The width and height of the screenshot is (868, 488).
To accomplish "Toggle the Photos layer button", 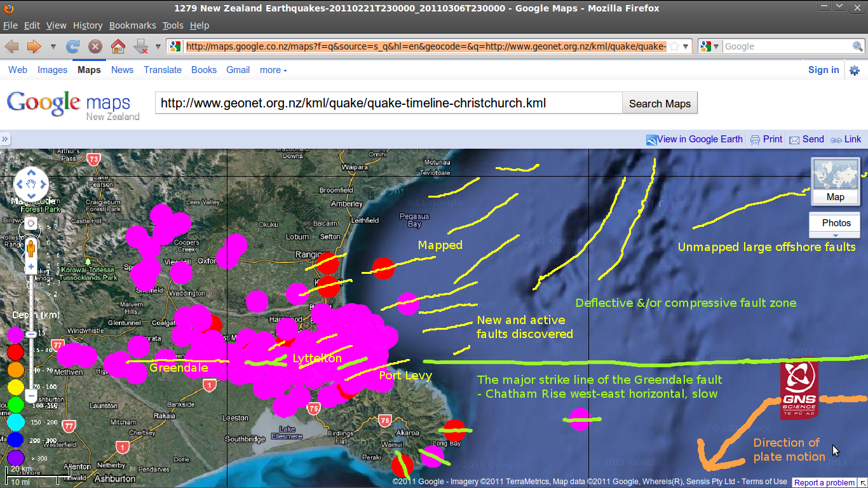I will point(836,223).
